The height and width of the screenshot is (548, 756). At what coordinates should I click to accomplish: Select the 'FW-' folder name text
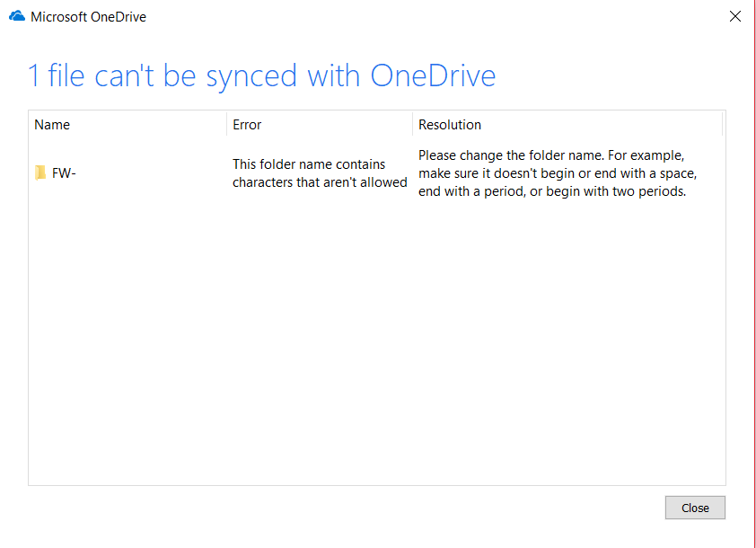tap(64, 173)
